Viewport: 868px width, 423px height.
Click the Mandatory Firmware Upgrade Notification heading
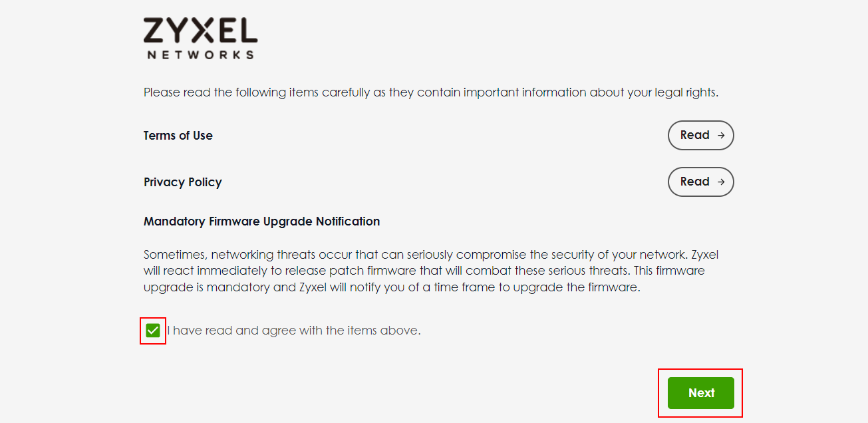[261, 221]
